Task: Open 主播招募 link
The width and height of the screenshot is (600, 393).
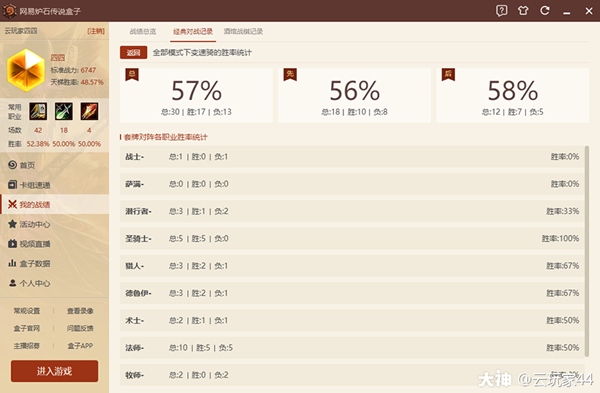Action: (27, 346)
